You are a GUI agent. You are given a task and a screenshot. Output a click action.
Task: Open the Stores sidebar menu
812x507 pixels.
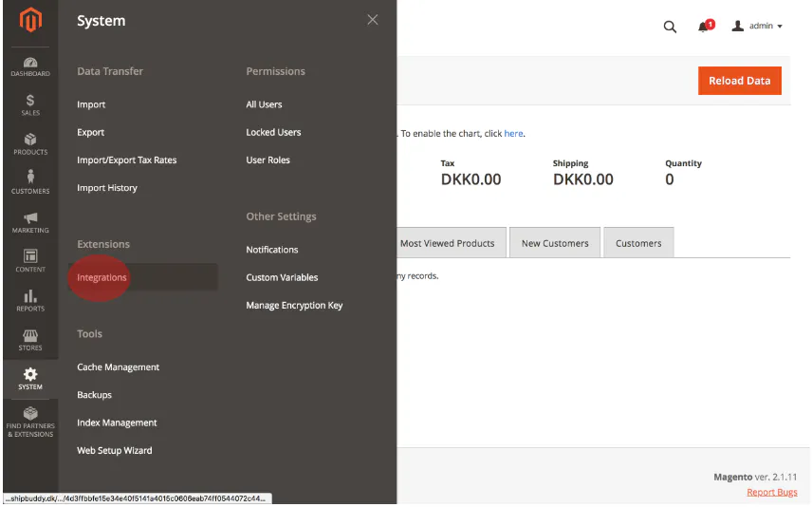(30, 340)
